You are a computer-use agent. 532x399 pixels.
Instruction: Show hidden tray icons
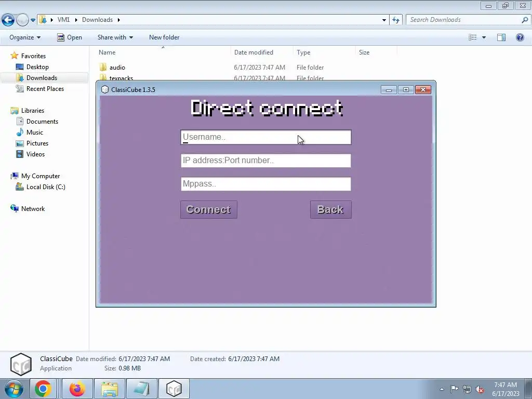pos(442,389)
